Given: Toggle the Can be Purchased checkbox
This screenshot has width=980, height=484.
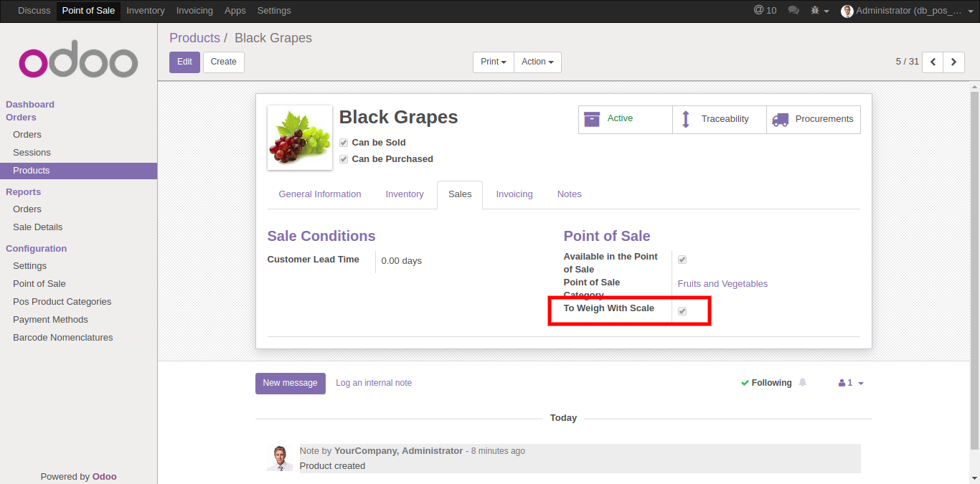Looking at the screenshot, I should [344, 159].
